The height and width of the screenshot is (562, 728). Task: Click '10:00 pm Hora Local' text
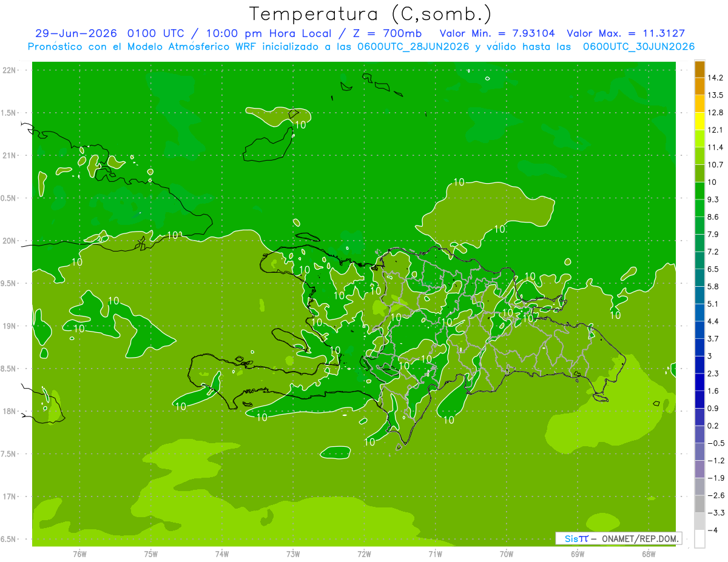tap(268, 33)
